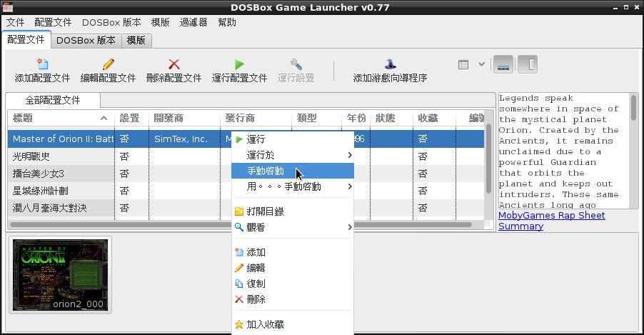Image resolution: width=644 pixels, height=335 pixels.
Task: Choose 複制 in the context menu
Action: (x=293, y=283)
